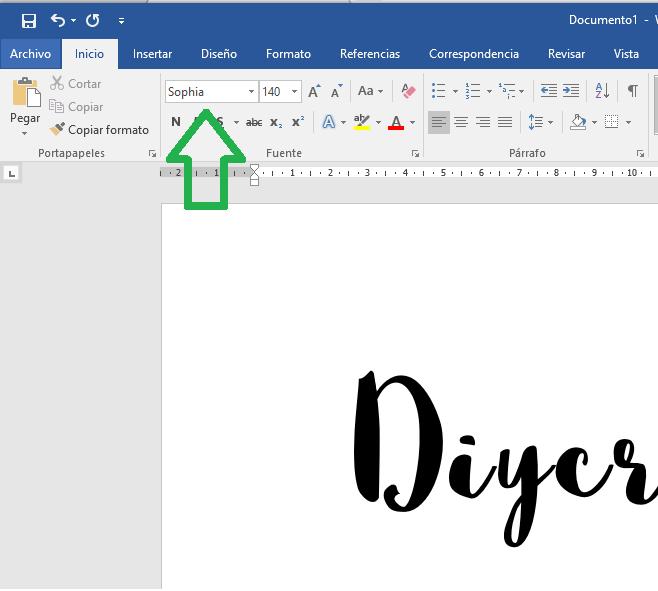Click the Clear all formatting eraser icon
This screenshot has height=591, width=658.
[x=407, y=91]
